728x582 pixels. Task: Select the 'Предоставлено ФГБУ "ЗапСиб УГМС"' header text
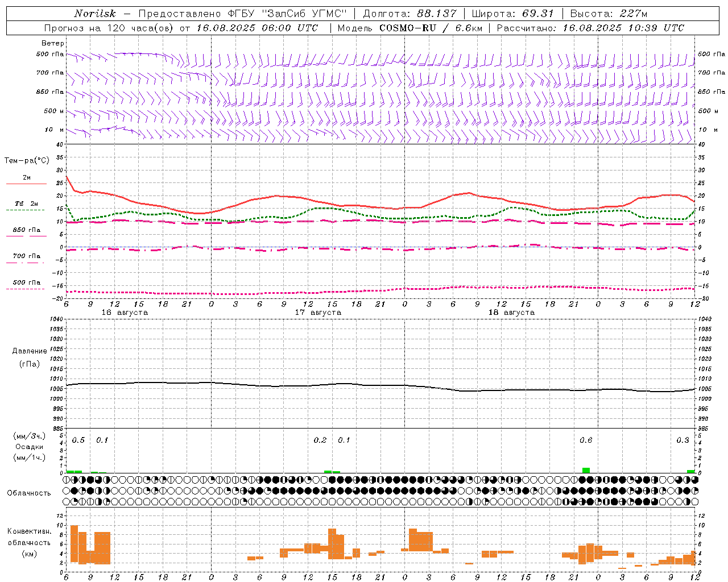click(243, 14)
